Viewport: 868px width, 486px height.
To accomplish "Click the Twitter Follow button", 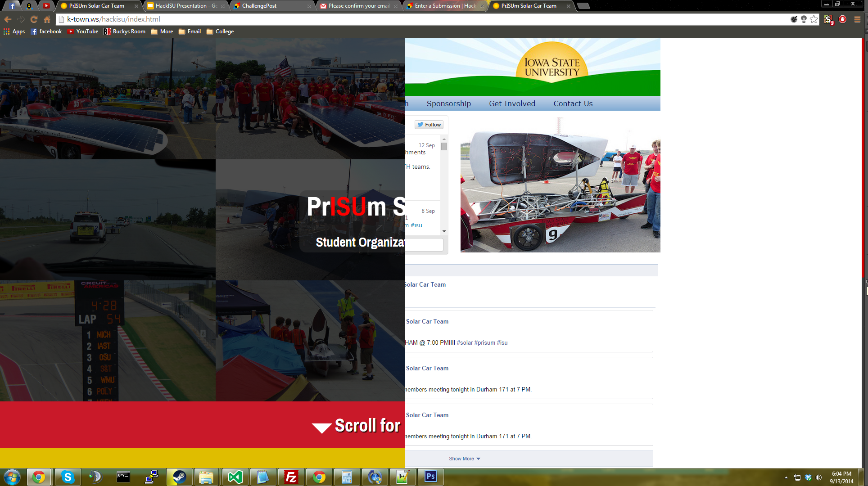I will (429, 125).
